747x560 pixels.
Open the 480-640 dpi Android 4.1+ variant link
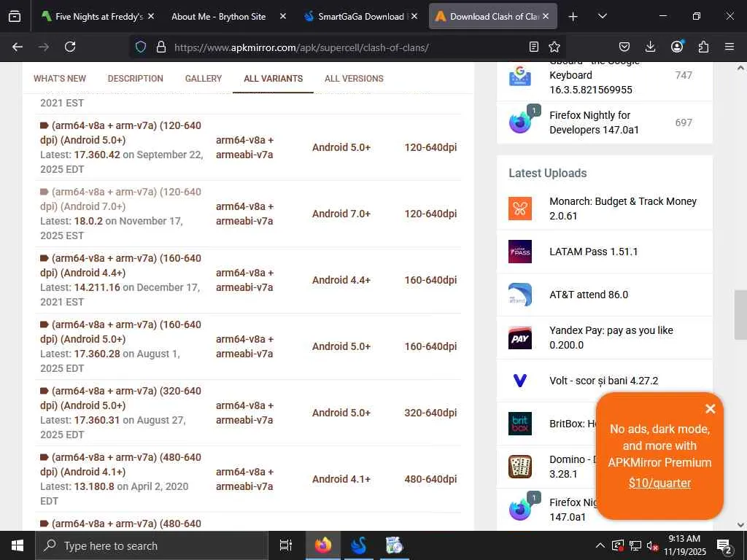click(120, 464)
